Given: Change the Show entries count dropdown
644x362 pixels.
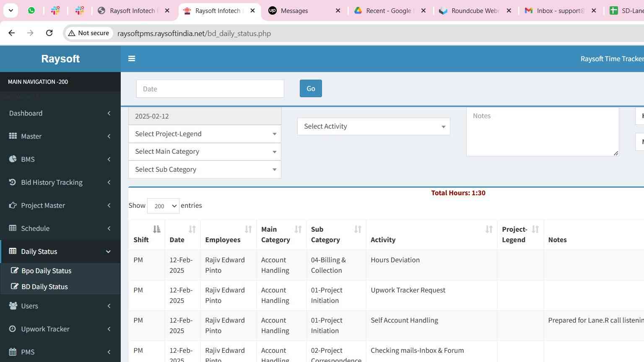Looking at the screenshot, I should pyautogui.click(x=163, y=206).
